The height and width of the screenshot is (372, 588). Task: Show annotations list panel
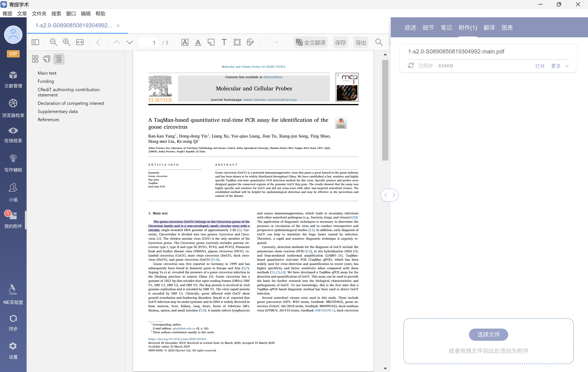pyautogui.click(x=47, y=59)
